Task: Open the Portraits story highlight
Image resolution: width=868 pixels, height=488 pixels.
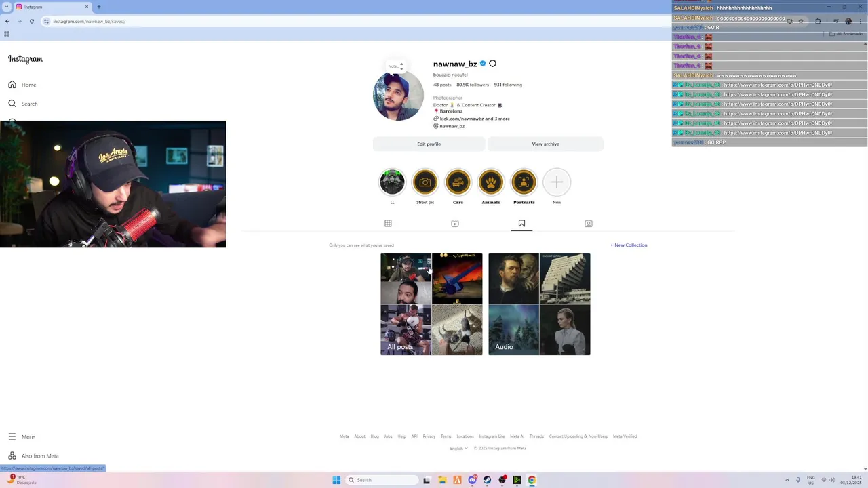Action: point(524,182)
